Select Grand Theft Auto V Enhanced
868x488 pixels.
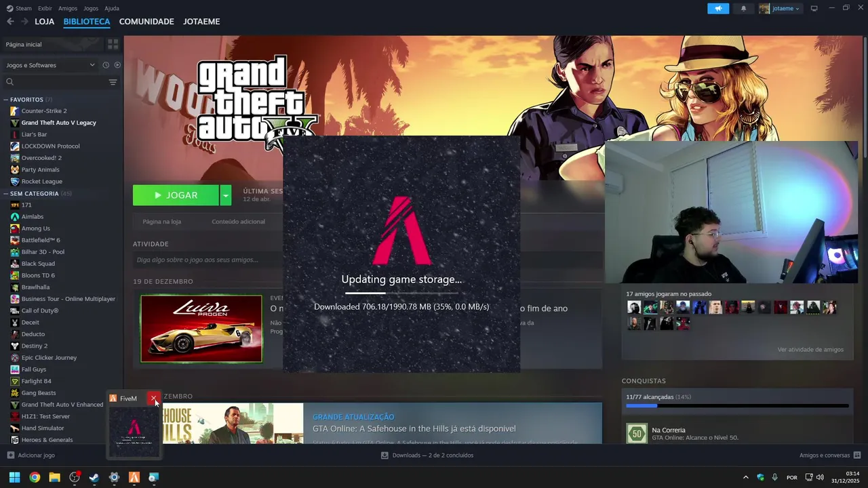(62, 405)
